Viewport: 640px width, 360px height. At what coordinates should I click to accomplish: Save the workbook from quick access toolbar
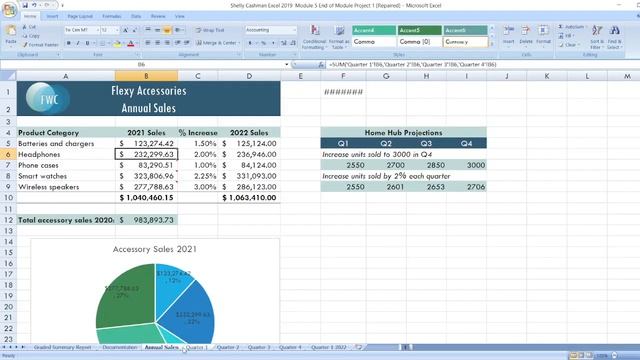coord(25,5)
